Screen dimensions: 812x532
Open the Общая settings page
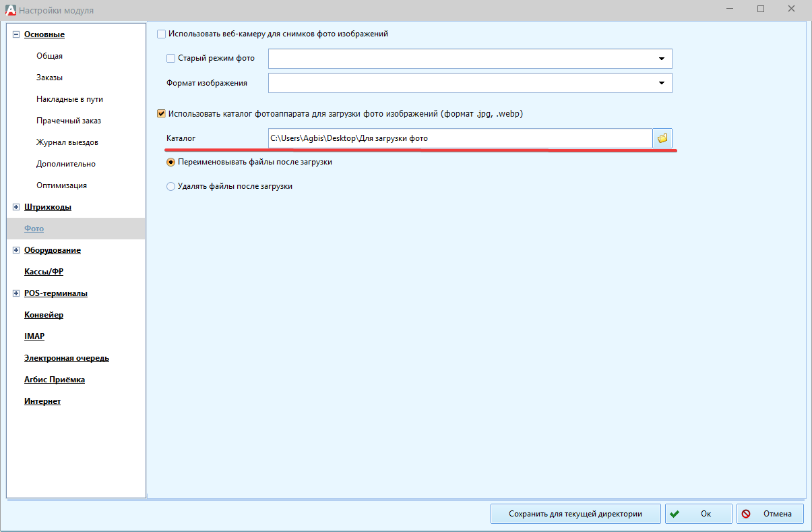(49, 56)
